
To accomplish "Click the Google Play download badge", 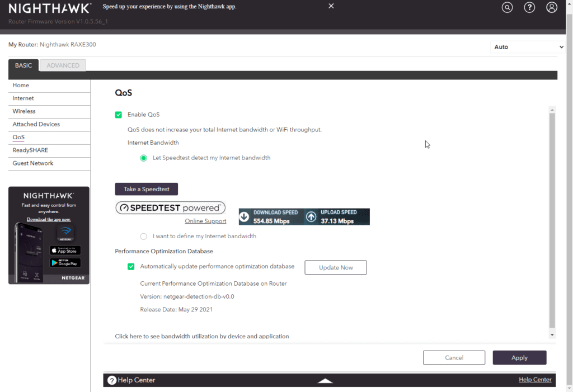I will pos(65,263).
